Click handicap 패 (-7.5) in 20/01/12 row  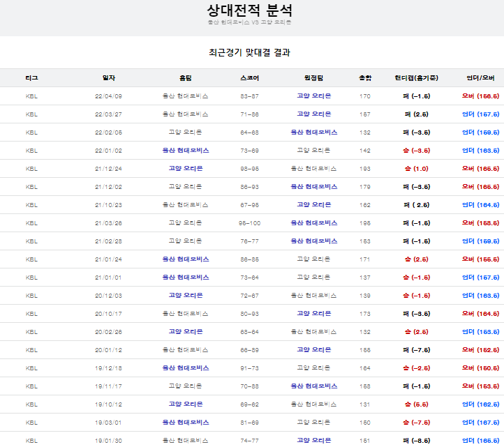417,350
